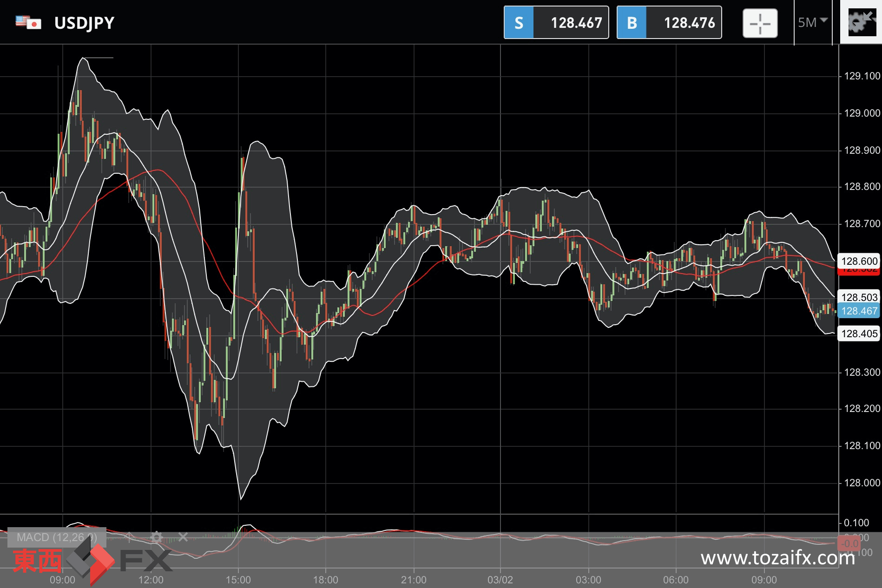Open the 5M timeframe dropdown
This screenshot has height=588, width=882.
(813, 22)
